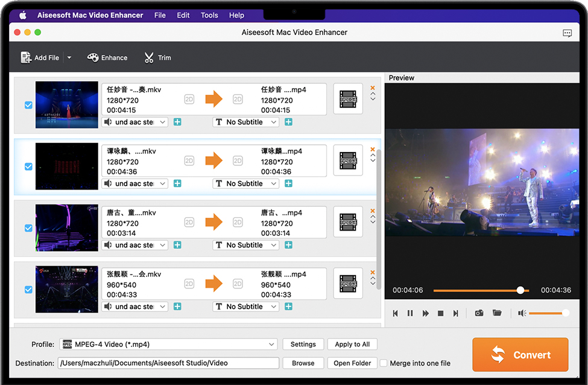Open the snapshot folder icon under preview
Screen dimensions: 588x385
pos(497,313)
